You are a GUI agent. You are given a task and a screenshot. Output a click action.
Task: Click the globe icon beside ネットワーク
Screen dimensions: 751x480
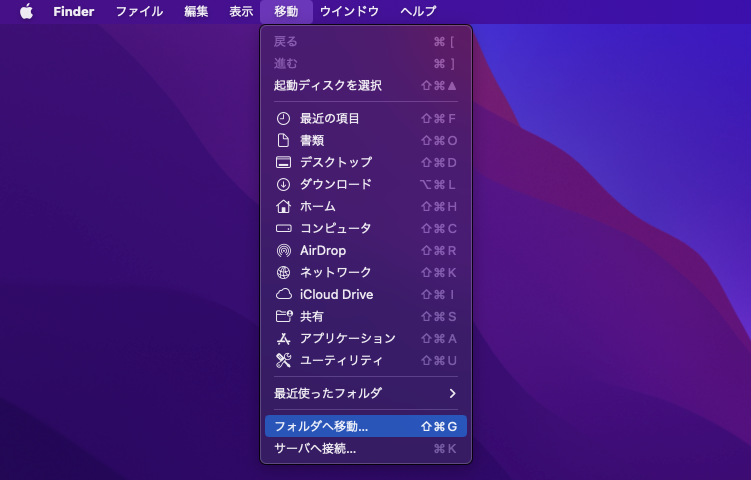[283, 273]
